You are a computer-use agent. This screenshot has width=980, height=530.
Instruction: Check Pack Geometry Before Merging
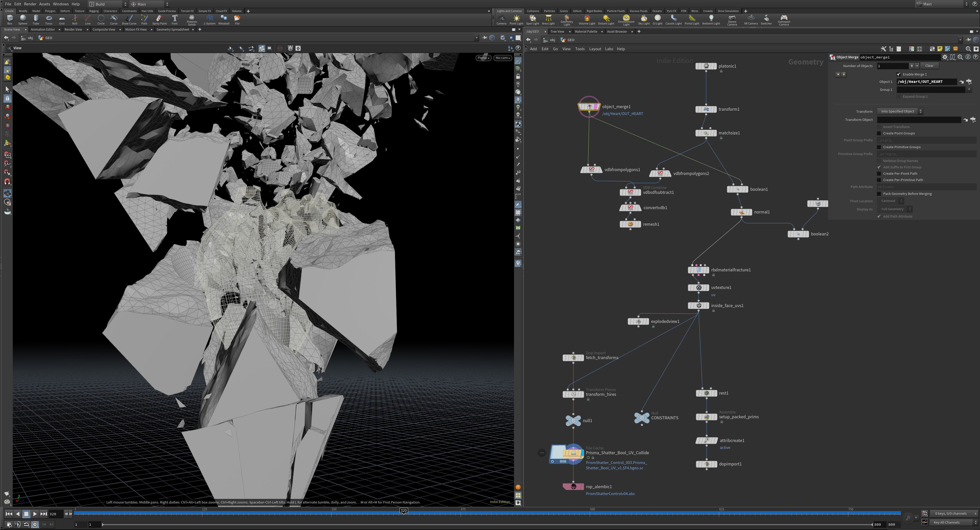[x=879, y=194]
